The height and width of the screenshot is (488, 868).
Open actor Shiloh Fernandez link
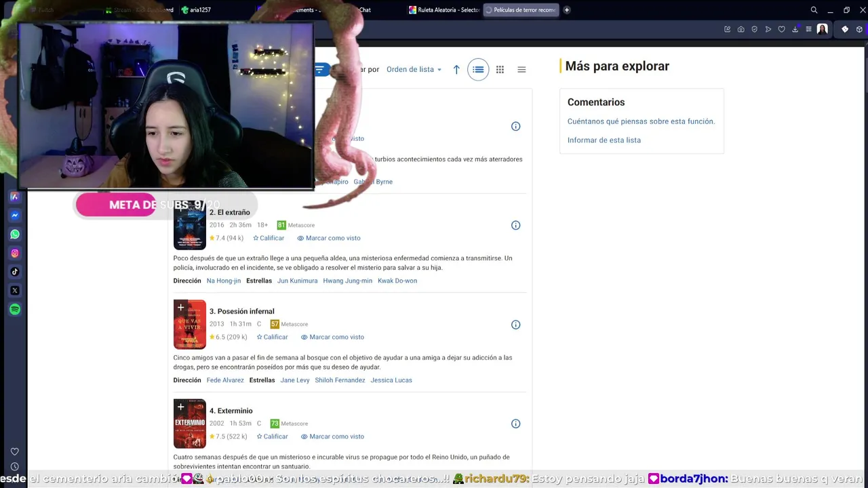pyautogui.click(x=340, y=380)
